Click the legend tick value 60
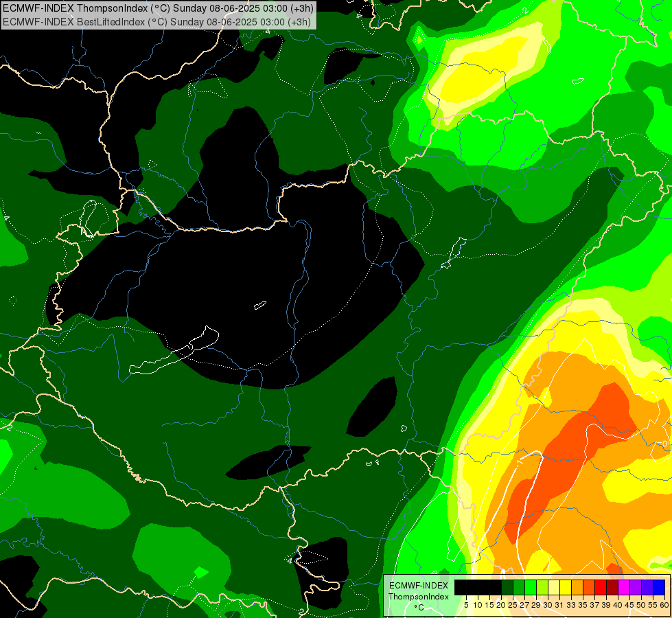This screenshot has width=672, height=618. click(x=664, y=605)
